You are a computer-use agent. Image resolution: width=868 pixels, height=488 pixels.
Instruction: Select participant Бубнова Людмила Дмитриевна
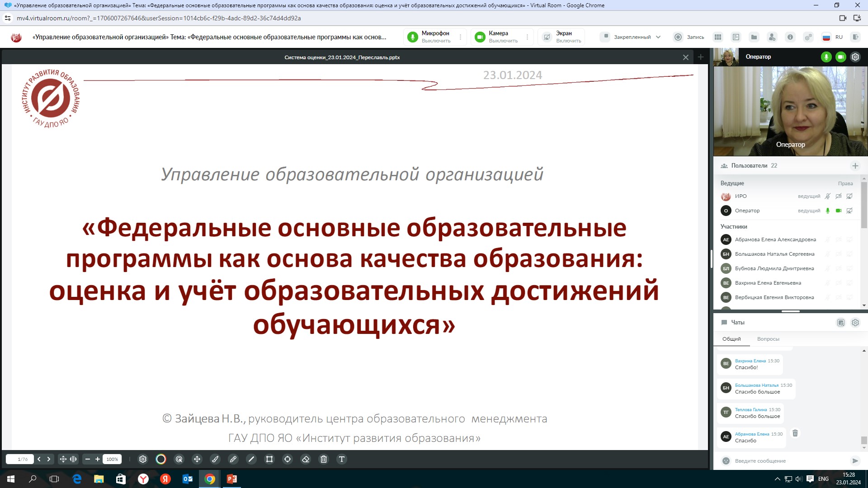pos(787,268)
